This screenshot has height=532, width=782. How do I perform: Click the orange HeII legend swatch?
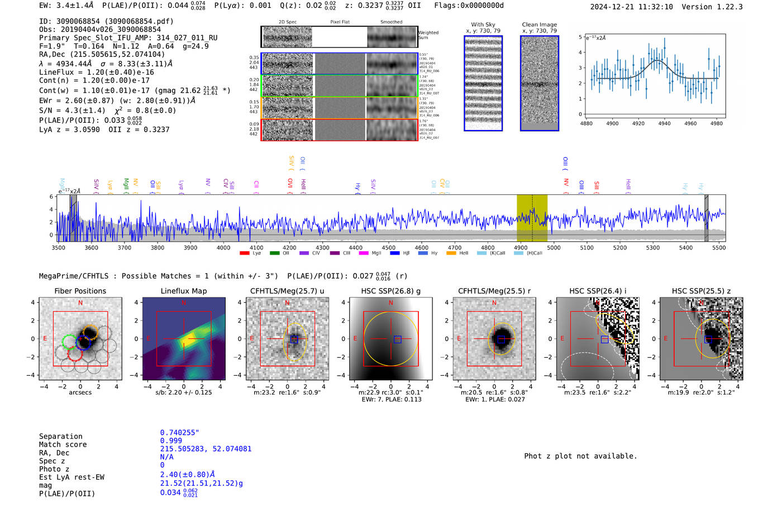coord(451,253)
